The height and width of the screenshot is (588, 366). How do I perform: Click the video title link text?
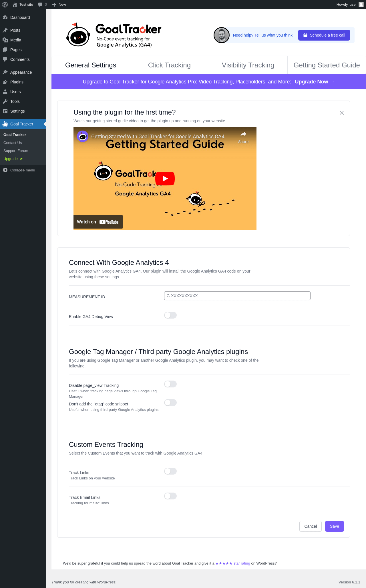tap(158, 137)
